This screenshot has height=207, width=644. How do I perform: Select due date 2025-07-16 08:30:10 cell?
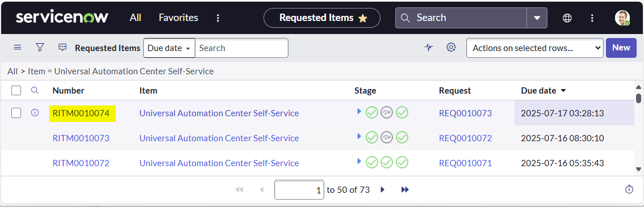[x=574, y=138]
